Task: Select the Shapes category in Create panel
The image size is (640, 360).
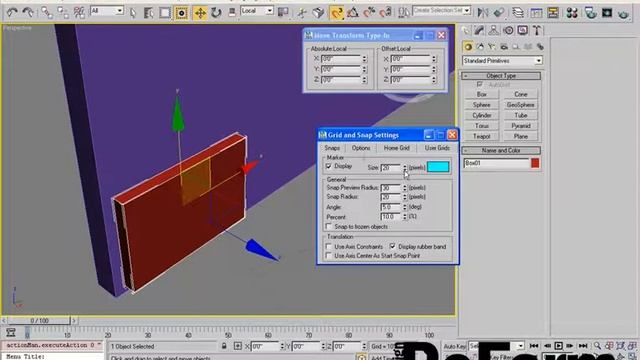Action: pyautogui.click(x=480, y=47)
